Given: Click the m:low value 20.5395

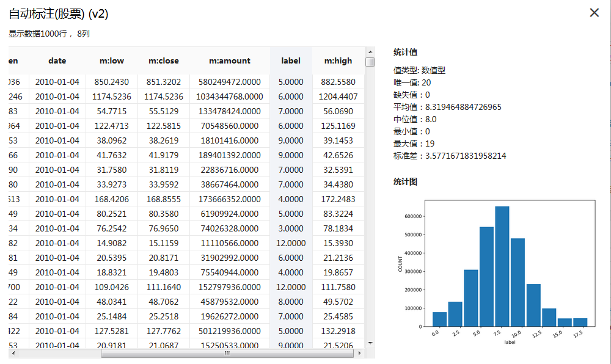Looking at the screenshot, I should 111,258.
